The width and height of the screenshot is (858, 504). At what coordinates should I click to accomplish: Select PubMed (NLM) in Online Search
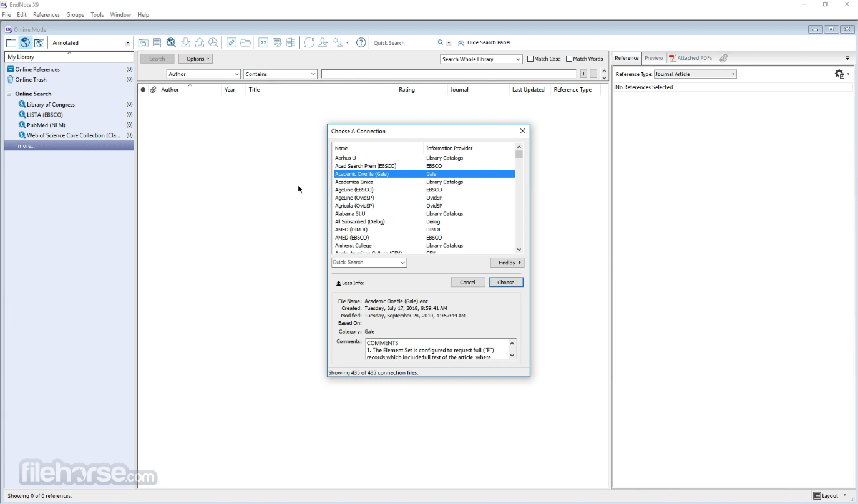[x=46, y=125]
